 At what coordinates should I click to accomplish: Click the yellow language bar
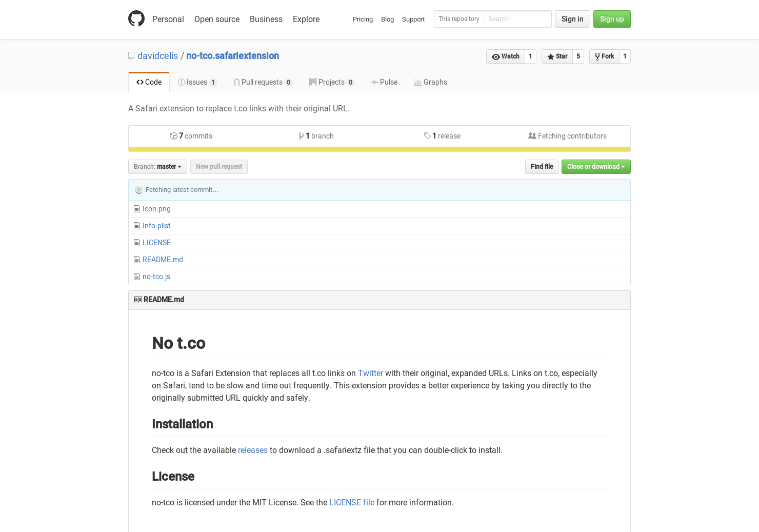pos(379,149)
